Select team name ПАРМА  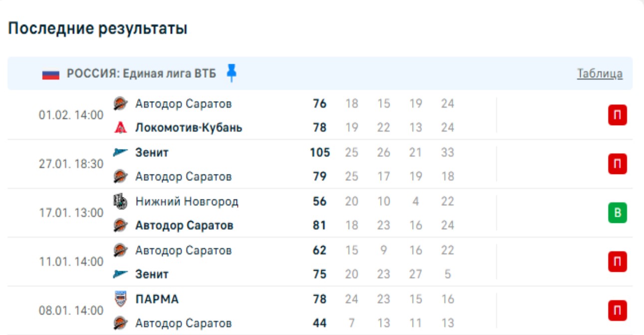(x=157, y=299)
